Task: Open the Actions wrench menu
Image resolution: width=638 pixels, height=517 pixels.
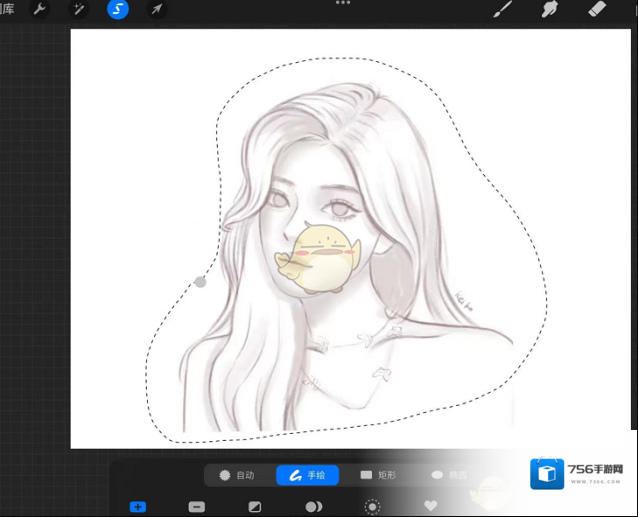Action: (x=40, y=10)
